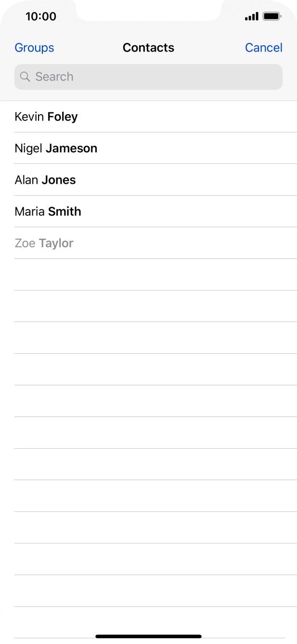Open the Groups view
The height and width of the screenshot is (644, 297).
pyautogui.click(x=34, y=48)
